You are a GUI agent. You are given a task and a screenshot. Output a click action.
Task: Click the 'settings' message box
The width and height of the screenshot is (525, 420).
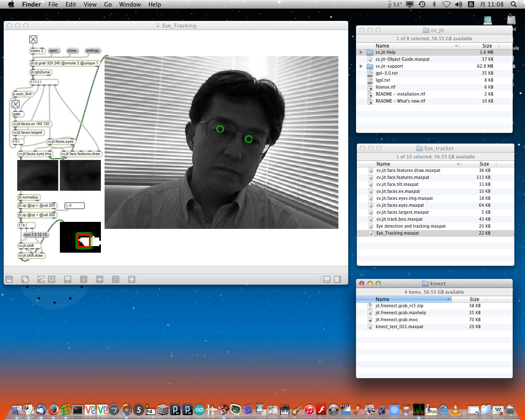coord(92,51)
